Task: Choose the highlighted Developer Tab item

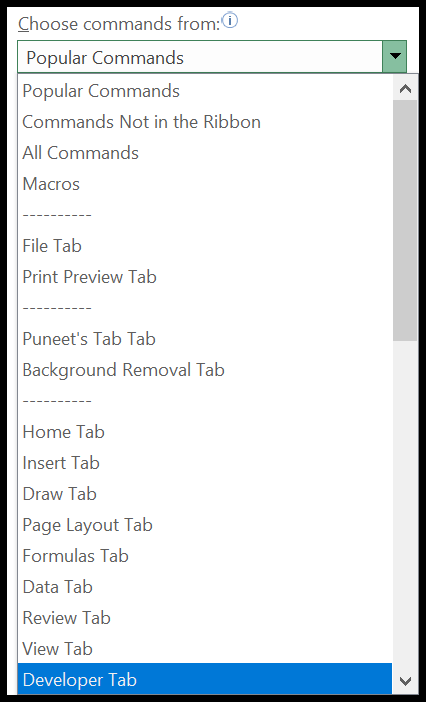Action: click(205, 680)
